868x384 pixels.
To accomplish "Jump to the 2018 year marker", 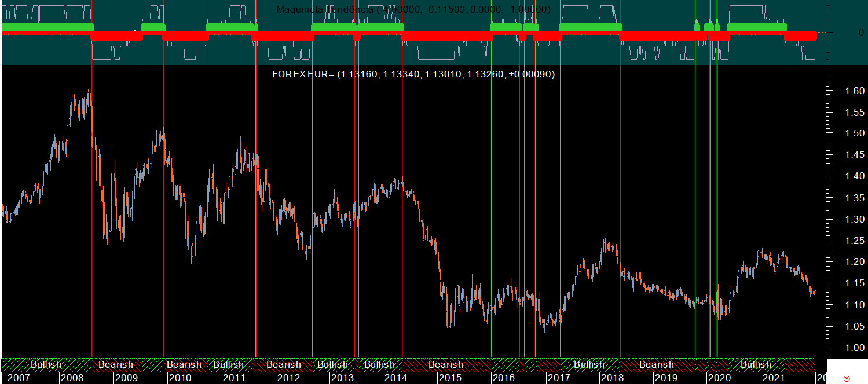I will click(611, 378).
